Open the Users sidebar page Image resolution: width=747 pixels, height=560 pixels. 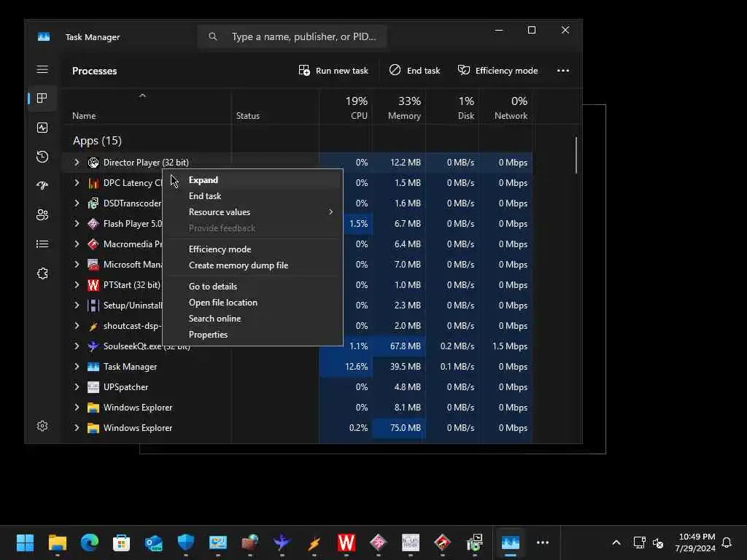[x=42, y=215]
